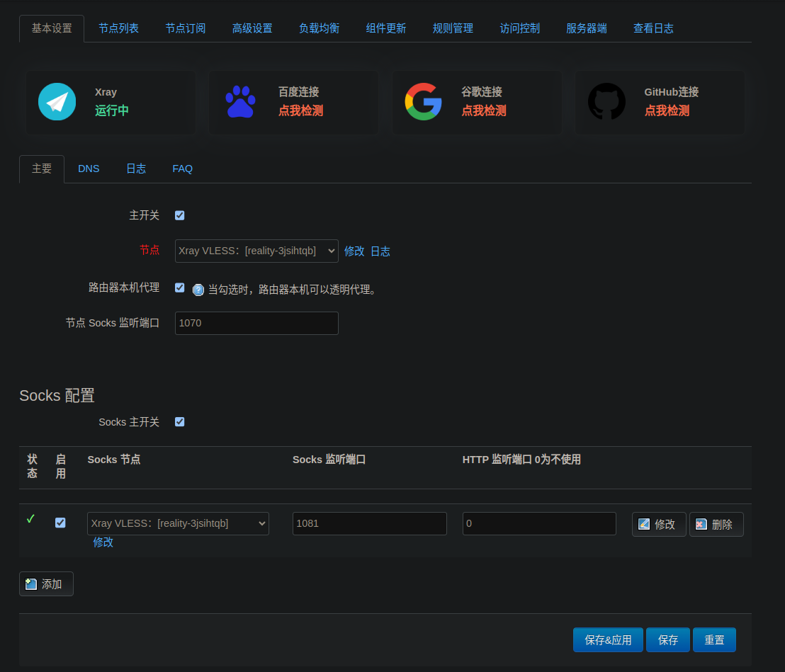Open the 节点 node selection dropdown

pos(256,251)
